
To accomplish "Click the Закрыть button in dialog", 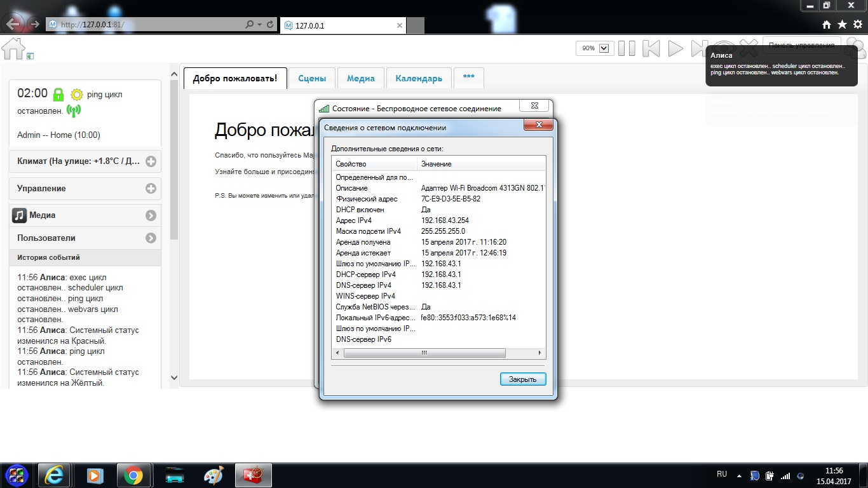I will [x=523, y=379].
